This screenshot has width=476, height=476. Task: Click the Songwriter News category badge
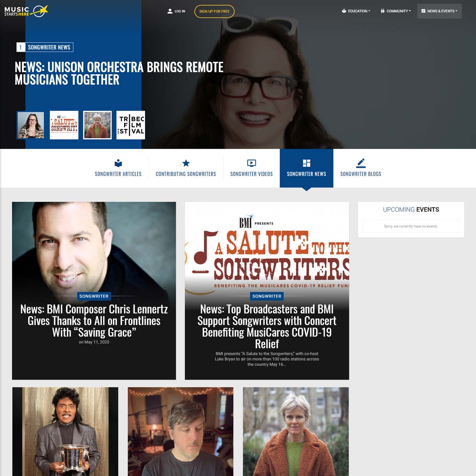click(45, 47)
